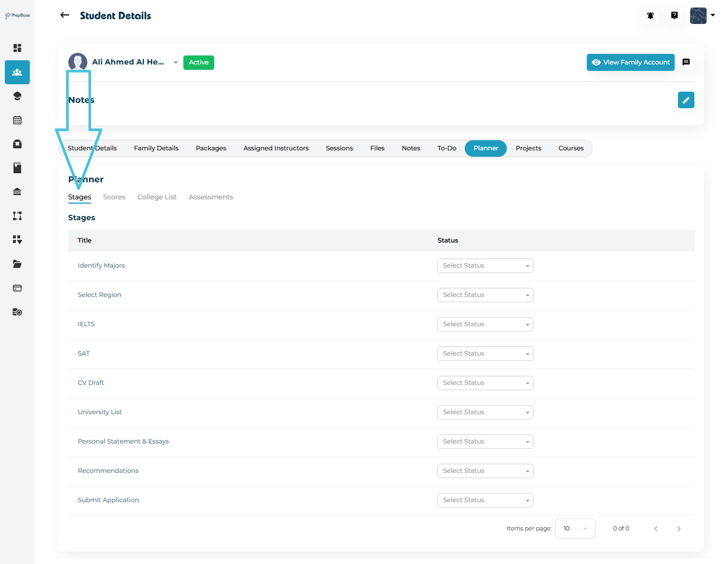Switch to the Sessions tab
728x564 pixels.
coord(339,148)
